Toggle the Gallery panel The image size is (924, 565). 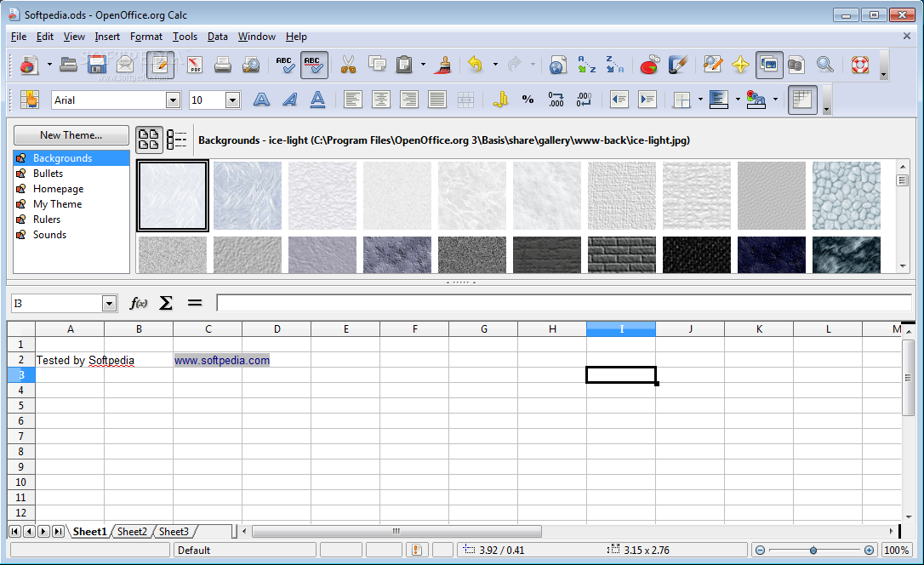(769, 64)
